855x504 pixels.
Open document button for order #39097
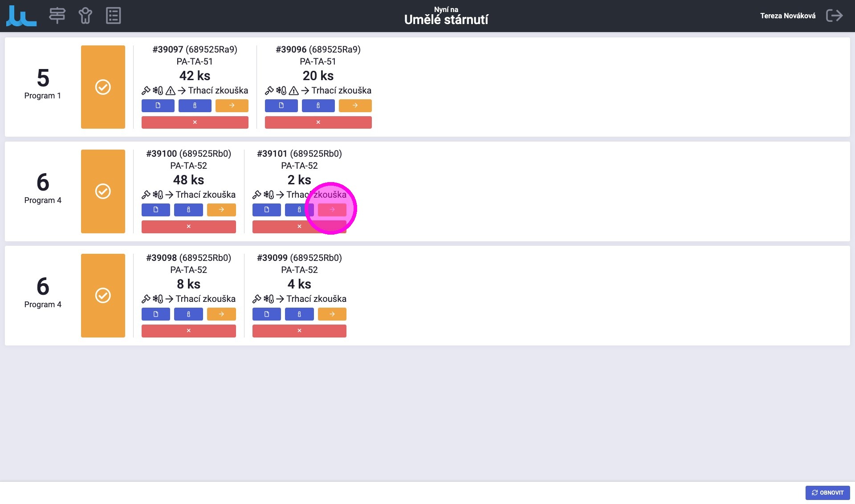tap(158, 106)
